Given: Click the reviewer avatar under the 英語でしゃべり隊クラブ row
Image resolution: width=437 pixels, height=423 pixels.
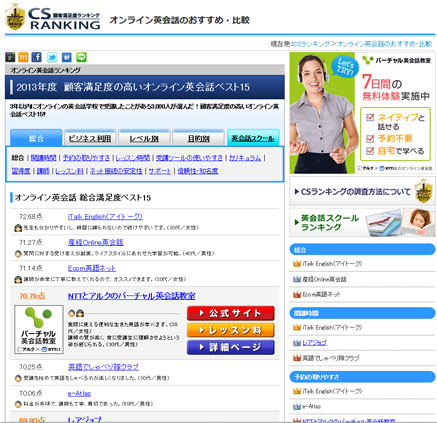Looking at the screenshot, I should 18,378.
